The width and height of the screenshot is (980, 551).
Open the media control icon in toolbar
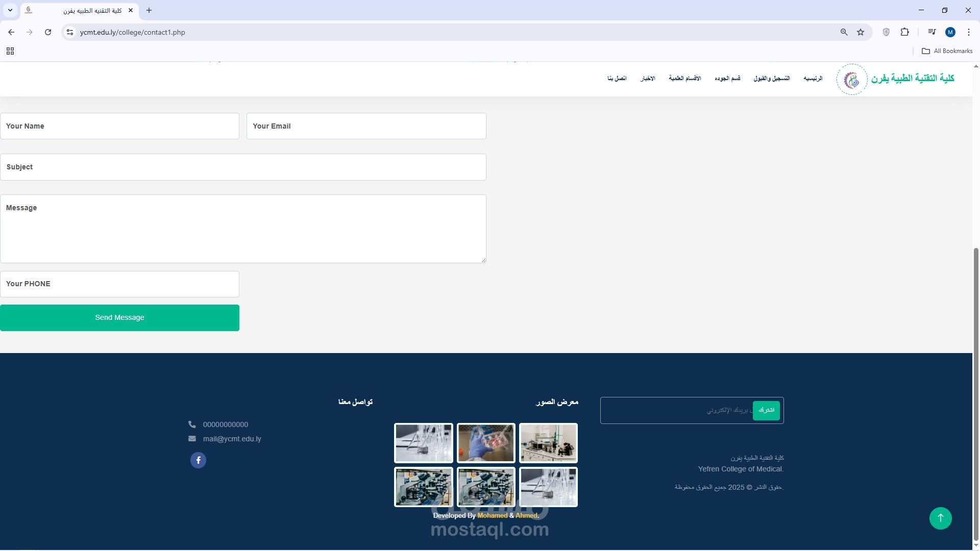932,32
